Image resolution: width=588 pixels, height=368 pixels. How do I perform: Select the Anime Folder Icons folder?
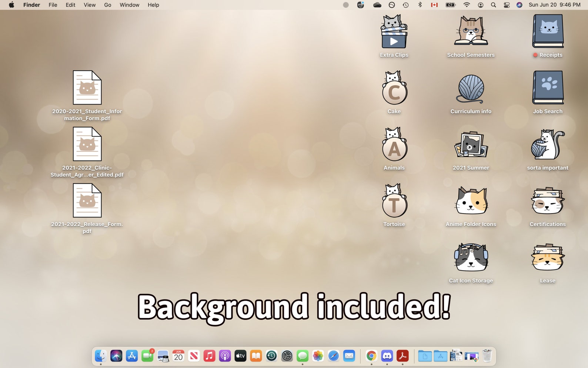tap(471, 201)
